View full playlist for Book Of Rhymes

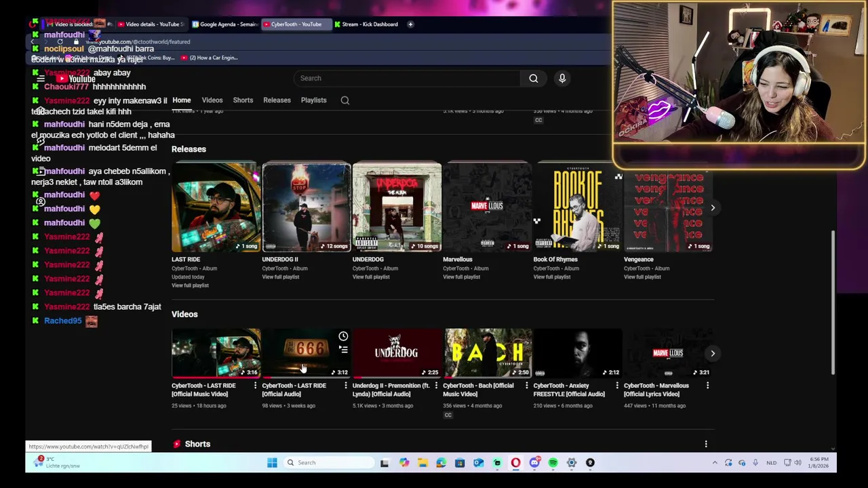[x=552, y=277]
